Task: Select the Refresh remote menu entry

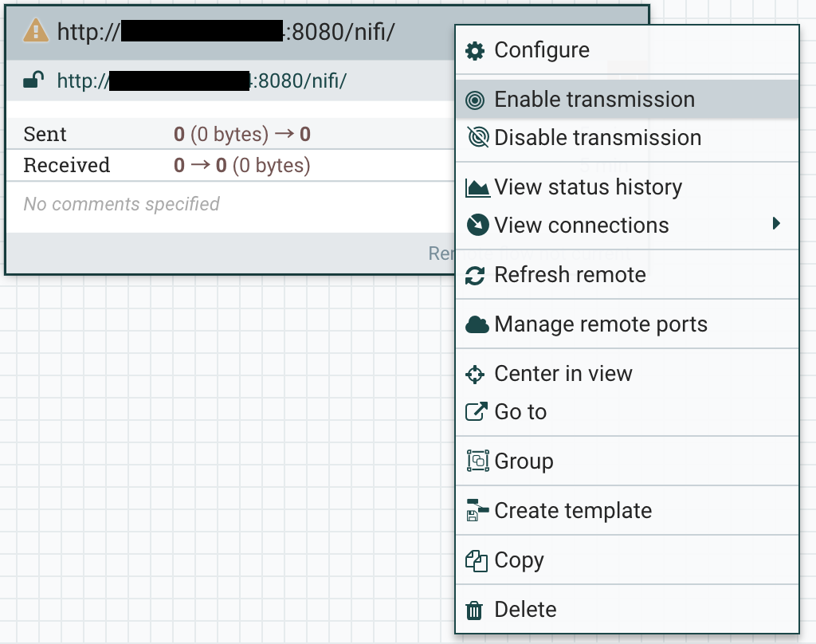Action: click(627, 275)
